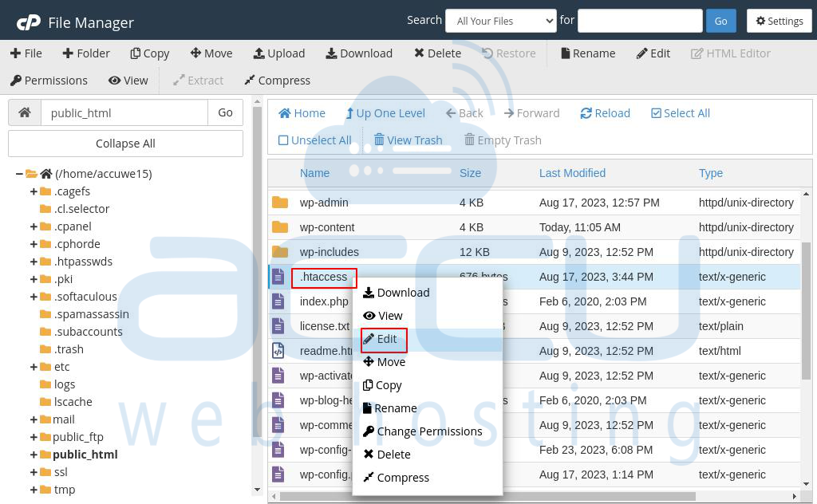Image resolution: width=817 pixels, height=504 pixels.
Task: Collapse the /home/accuwe15 root tree node
Action: pyautogui.click(x=19, y=173)
